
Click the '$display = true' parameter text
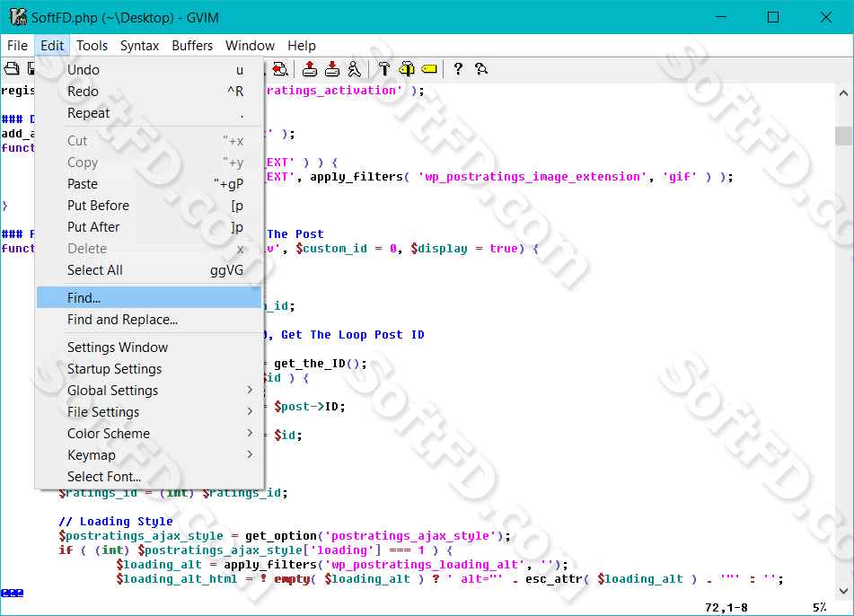click(463, 249)
